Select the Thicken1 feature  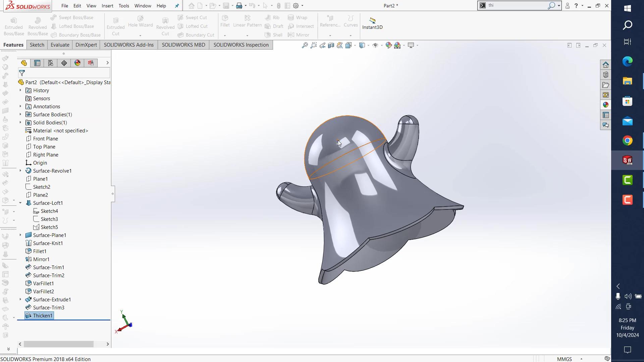(43, 316)
